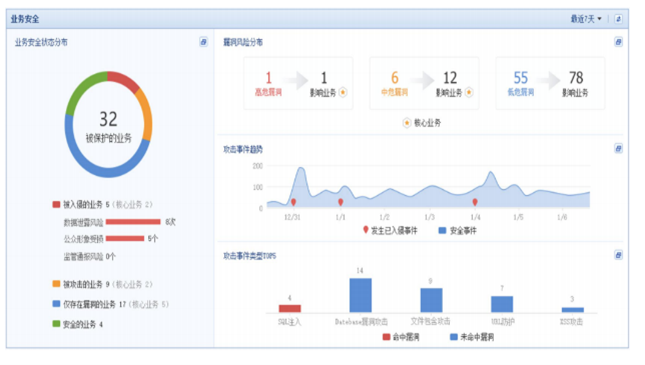Click the red 高危漏洞 number 1

(x=269, y=78)
